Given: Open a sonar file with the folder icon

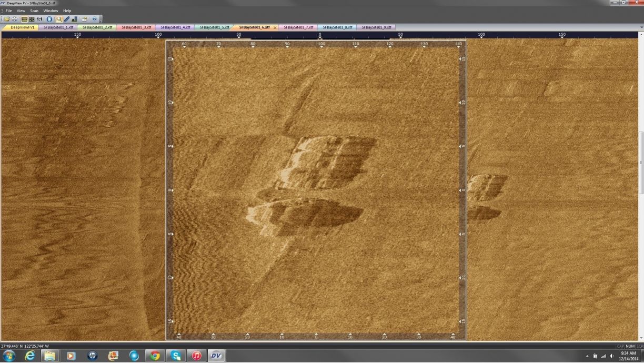Looking at the screenshot, I should [x=7, y=19].
